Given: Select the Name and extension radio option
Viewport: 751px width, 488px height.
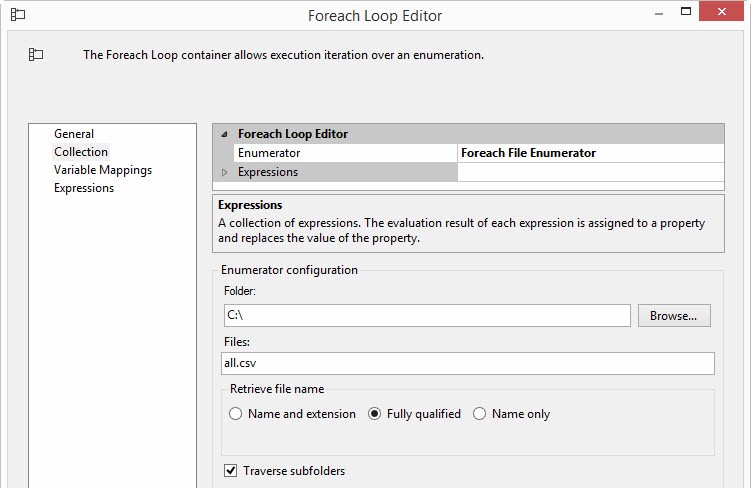Looking at the screenshot, I should click(x=236, y=414).
